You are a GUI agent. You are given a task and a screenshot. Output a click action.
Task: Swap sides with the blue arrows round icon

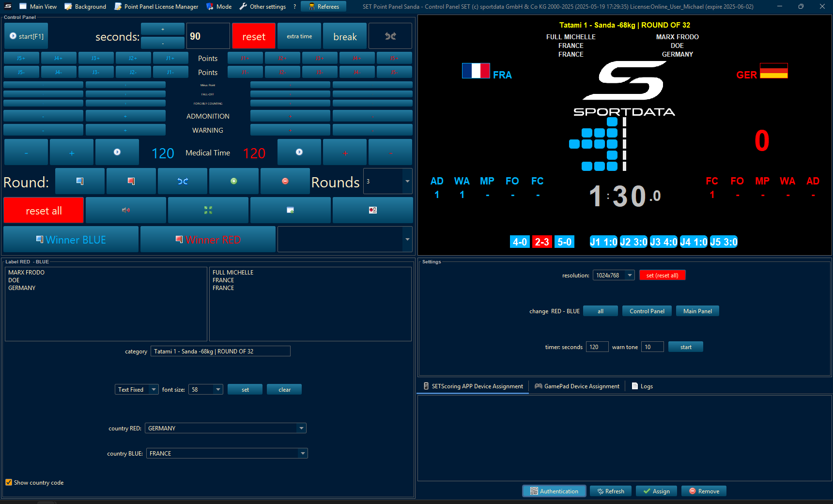(183, 181)
